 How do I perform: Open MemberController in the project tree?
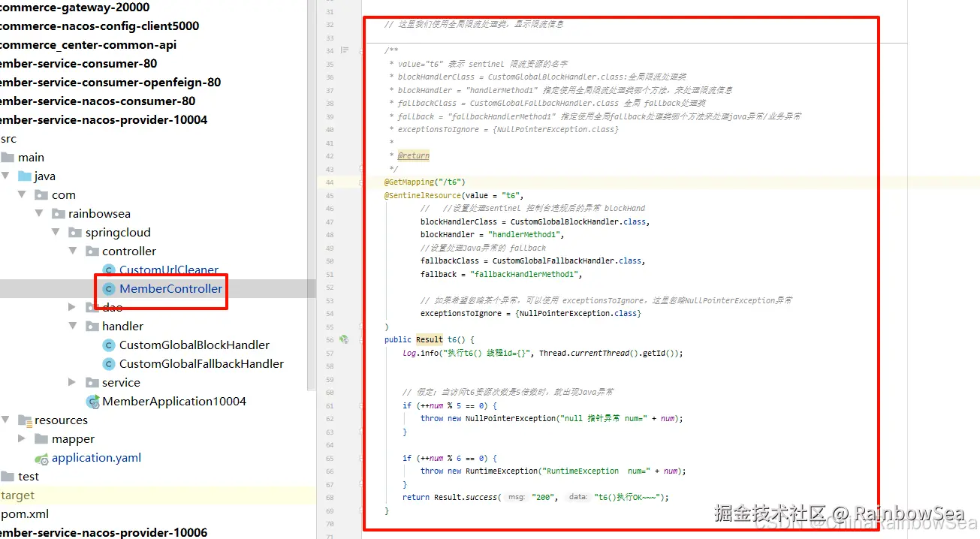pyautogui.click(x=170, y=289)
